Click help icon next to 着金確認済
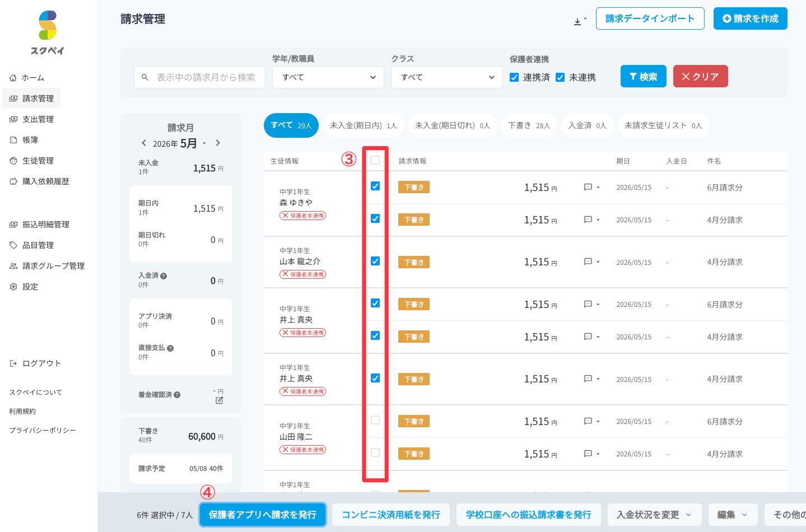This screenshot has width=806, height=532. [x=177, y=395]
